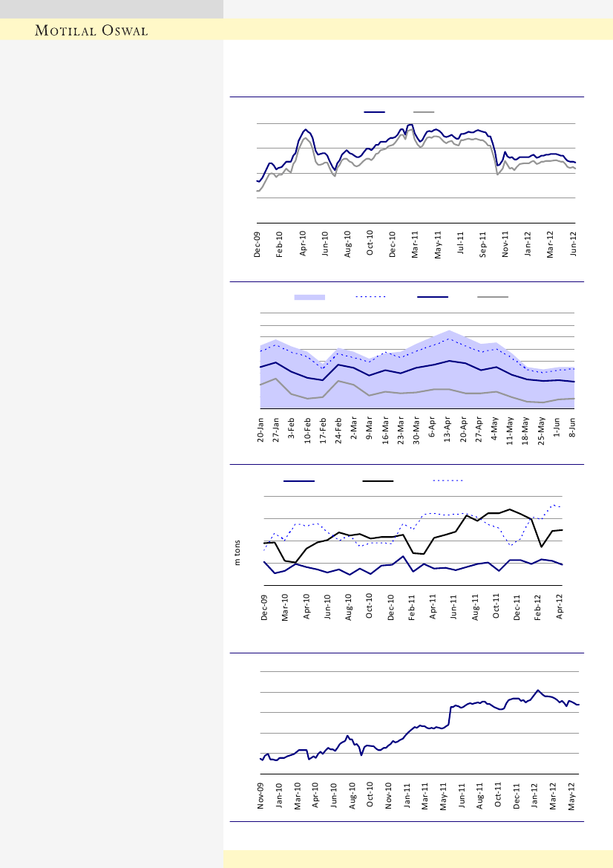613x868 pixels.
Task: Click solid navy legend line in second chart
Action: click(433, 297)
